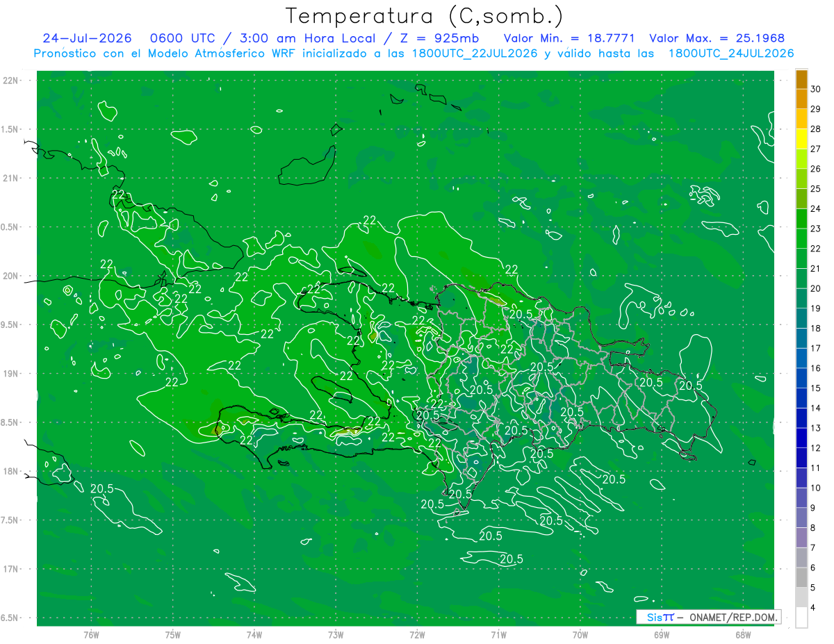This screenshot has width=834, height=644.
Task: Click the orange color scale segment below 30
Action: click(801, 99)
